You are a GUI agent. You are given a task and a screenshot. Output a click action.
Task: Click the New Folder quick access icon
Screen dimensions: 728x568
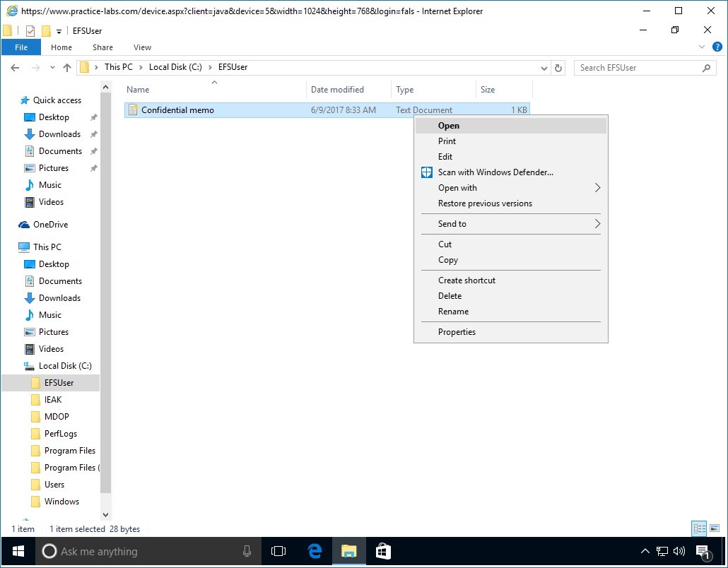point(46,31)
